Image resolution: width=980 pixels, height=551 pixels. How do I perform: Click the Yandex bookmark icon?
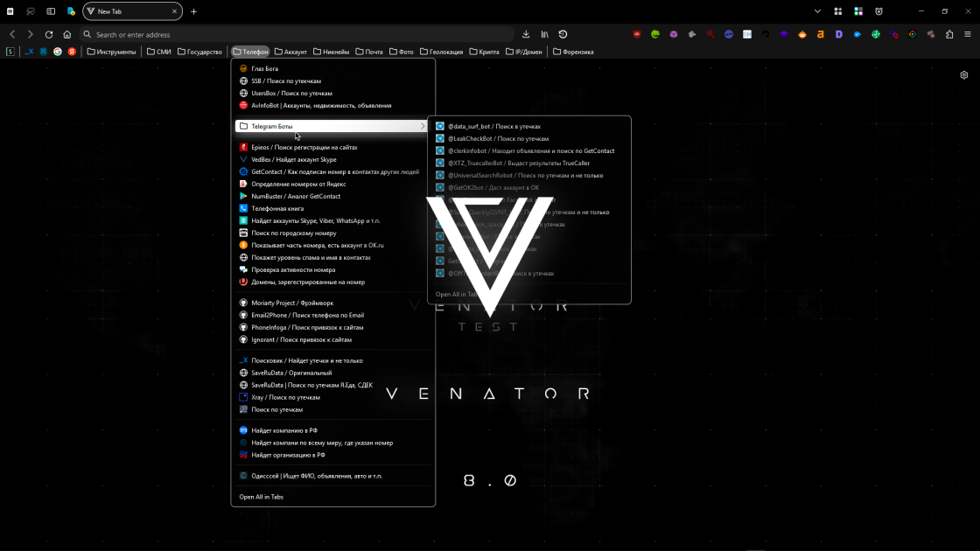[72, 52]
